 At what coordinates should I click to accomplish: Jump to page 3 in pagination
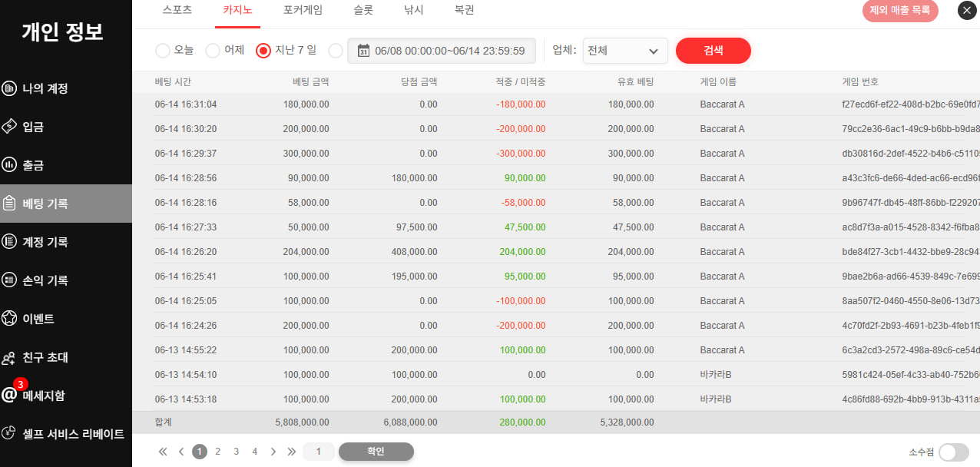pos(236,452)
